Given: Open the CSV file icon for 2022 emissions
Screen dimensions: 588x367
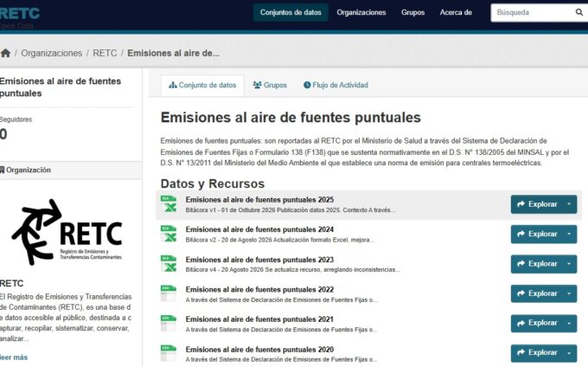Looking at the screenshot, I should 169,293.
